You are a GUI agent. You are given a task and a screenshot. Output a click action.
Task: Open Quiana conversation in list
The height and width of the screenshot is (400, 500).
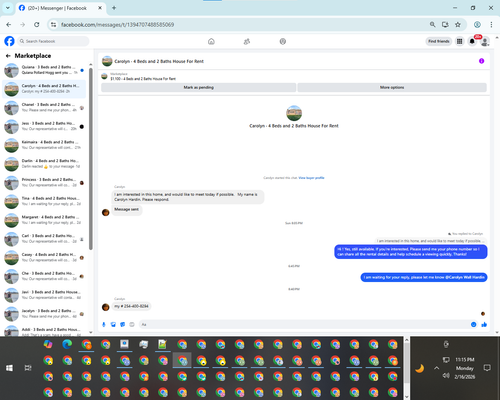pos(44,70)
